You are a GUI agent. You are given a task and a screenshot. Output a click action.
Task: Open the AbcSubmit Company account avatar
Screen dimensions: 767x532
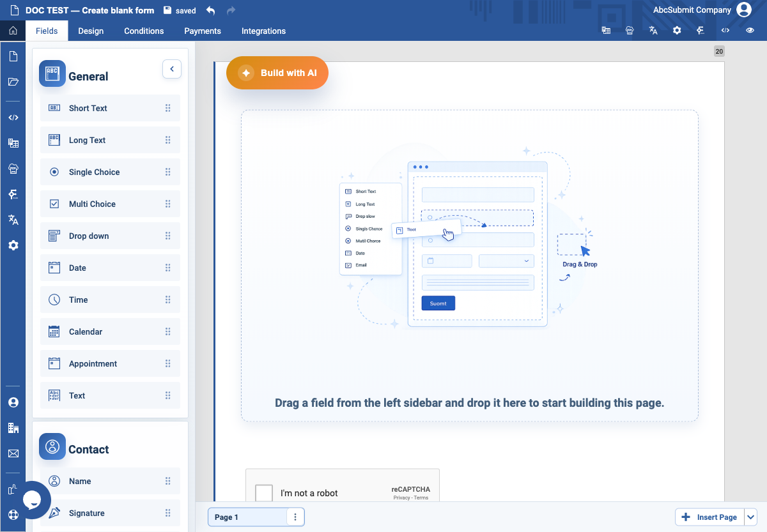pos(743,10)
